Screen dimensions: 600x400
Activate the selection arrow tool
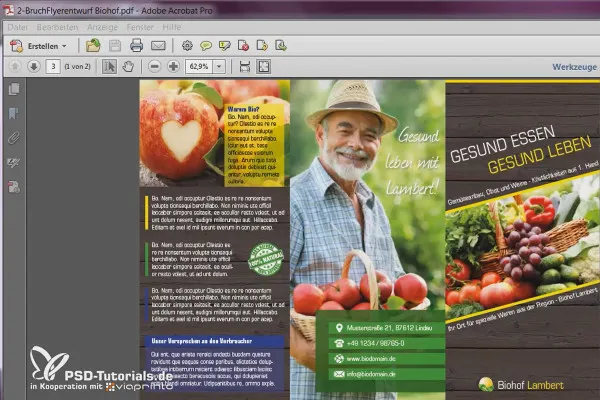coord(109,66)
